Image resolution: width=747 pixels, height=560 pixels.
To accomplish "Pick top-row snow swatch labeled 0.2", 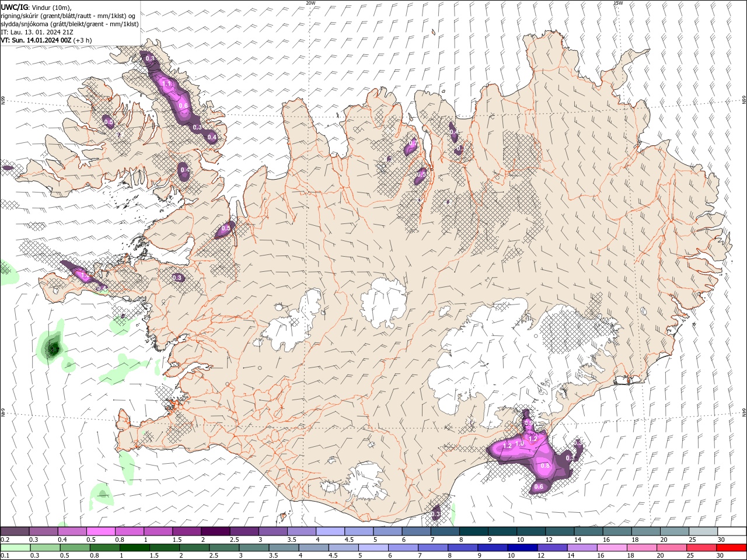I will click(15, 531).
